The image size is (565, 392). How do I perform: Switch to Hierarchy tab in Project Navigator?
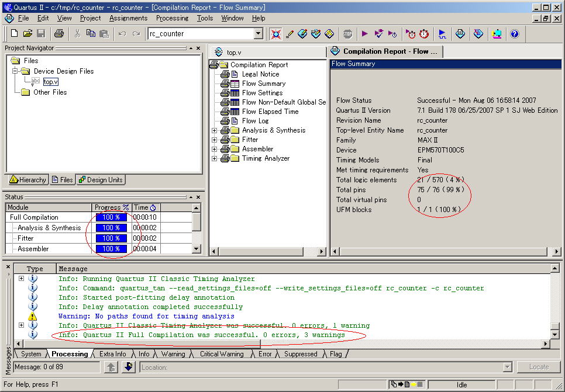27,179
